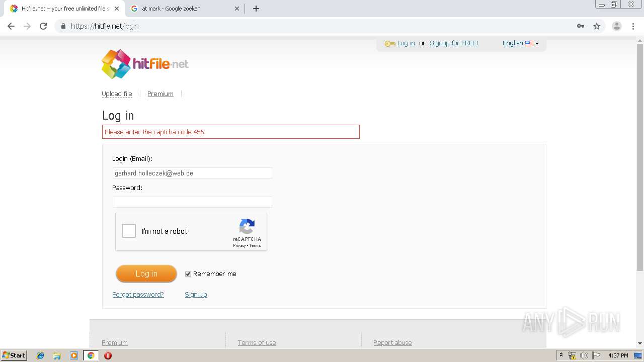Click the orange Log in button
Viewport: 644px width, 362px height.
(x=146, y=274)
